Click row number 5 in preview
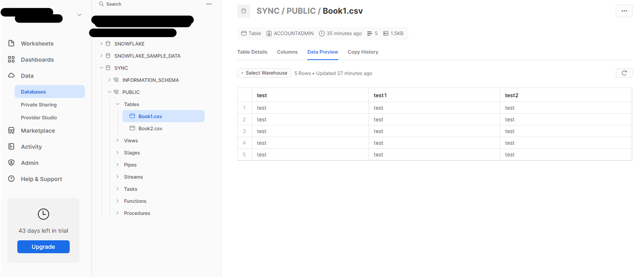Screen dimensions: 644x277 pyautogui.click(x=244, y=154)
